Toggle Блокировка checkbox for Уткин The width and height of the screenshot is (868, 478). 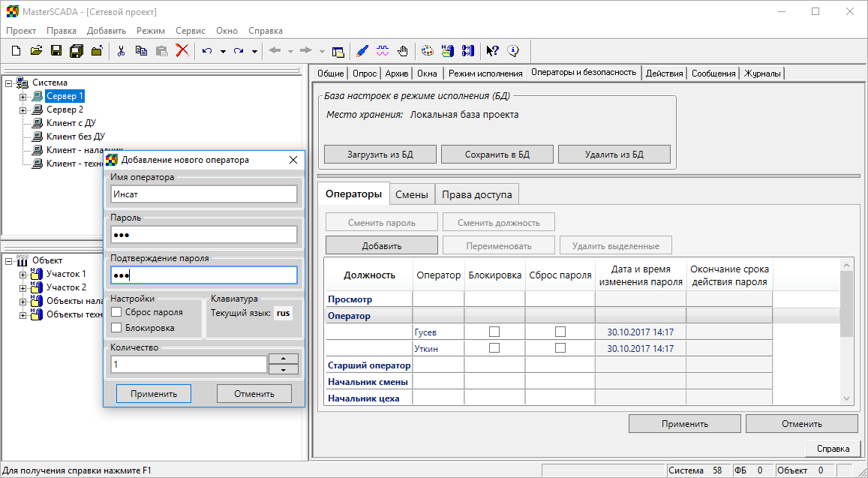coord(494,348)
